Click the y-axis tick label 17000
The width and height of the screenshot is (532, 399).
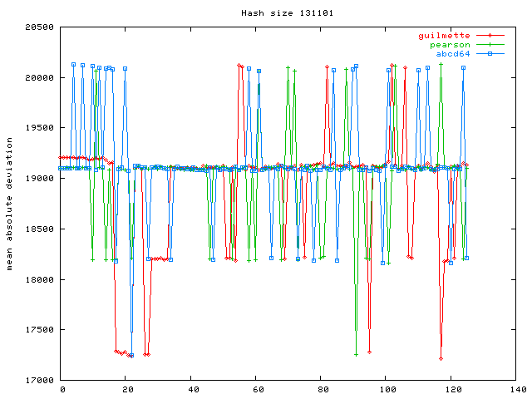[x=40, y=381]
